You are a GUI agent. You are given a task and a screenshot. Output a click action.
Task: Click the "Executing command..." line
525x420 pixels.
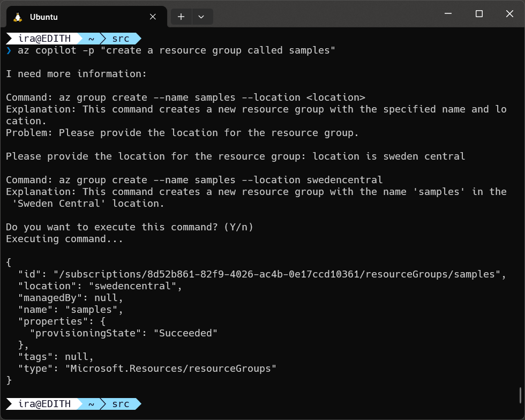click(64, 239)
